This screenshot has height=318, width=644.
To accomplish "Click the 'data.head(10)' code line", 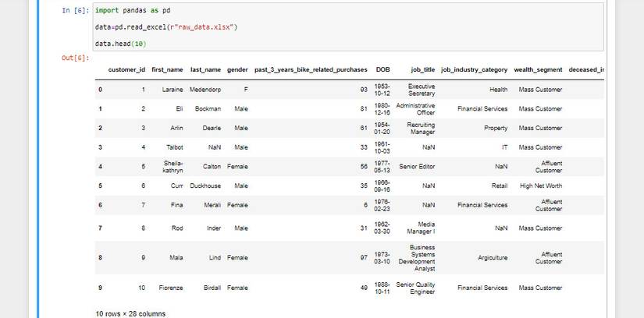I will coord(115,44).
